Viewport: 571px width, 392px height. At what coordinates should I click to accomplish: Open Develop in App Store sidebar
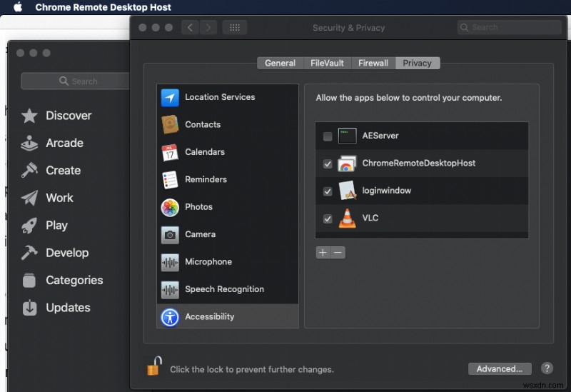point(55,253)
